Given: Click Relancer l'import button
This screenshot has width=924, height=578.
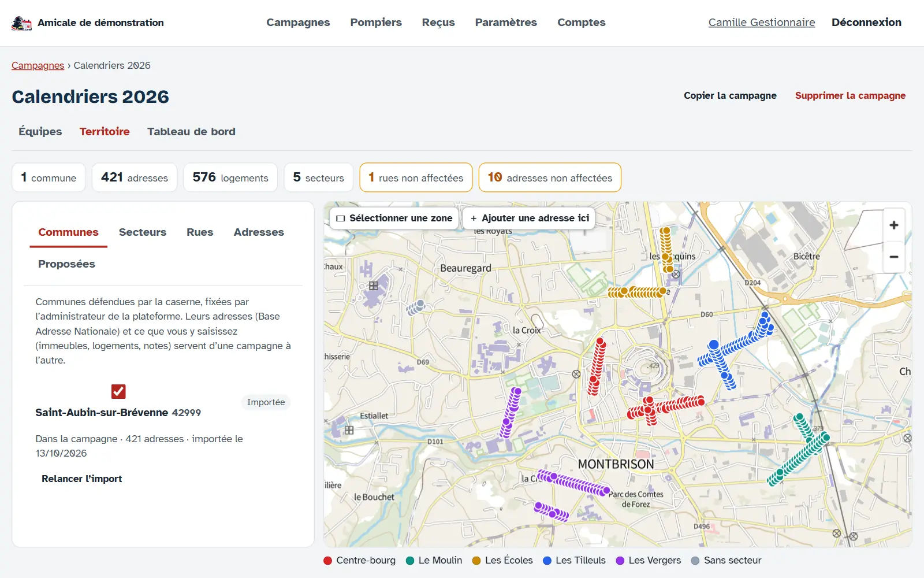Looking at the screenshot, I should (82, 479).
